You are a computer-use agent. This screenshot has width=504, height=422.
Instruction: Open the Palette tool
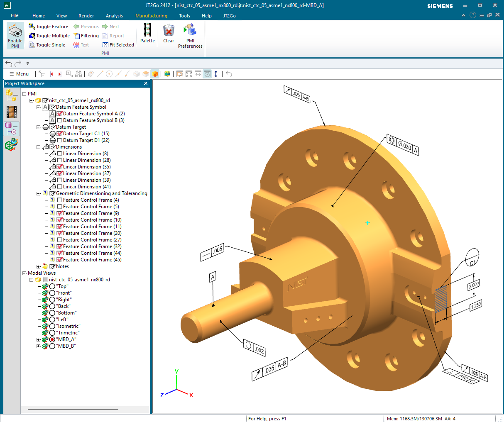[x=147, y=30]
